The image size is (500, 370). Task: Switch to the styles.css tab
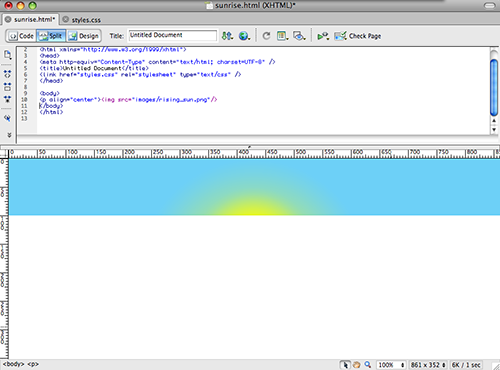(x=82, y=20)
